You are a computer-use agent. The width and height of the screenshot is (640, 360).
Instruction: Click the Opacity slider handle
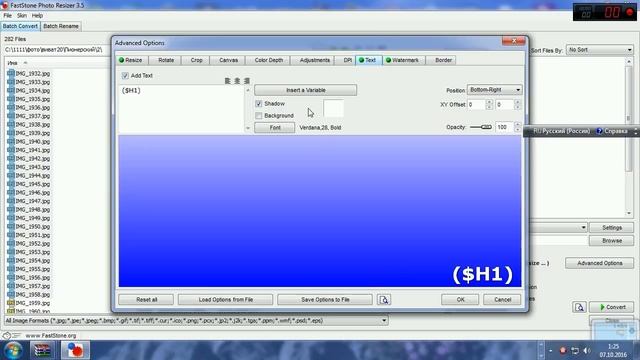pyautogui.click(x=486, y=127)
